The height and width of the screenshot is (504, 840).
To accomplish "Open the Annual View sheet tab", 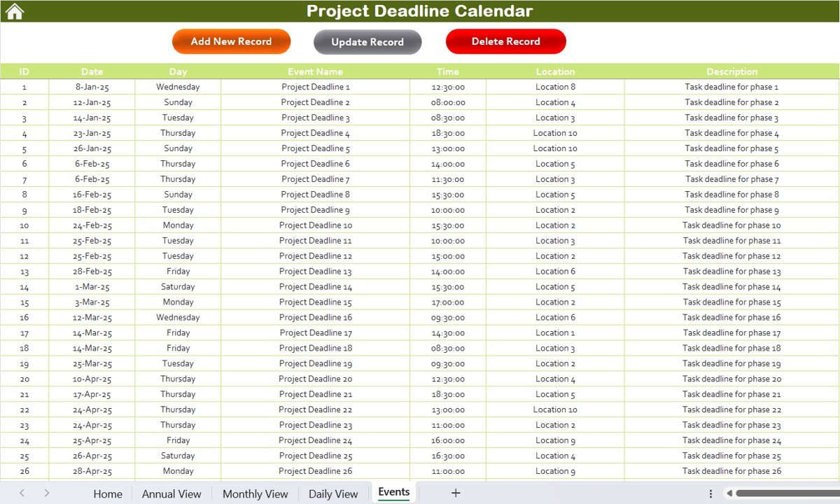I will (x=171, y=493).
